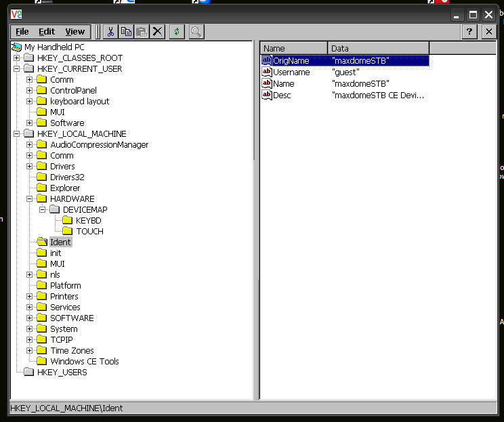Expand the HKEY_CLASSES_ROOT tree node
The height and width of the screenshot is (422, 504).
point(16,58)
